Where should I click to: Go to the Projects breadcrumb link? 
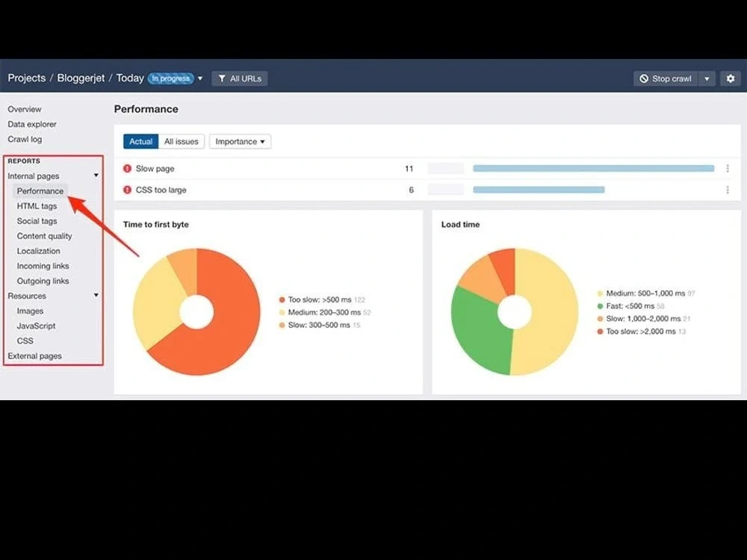(27, 78)
